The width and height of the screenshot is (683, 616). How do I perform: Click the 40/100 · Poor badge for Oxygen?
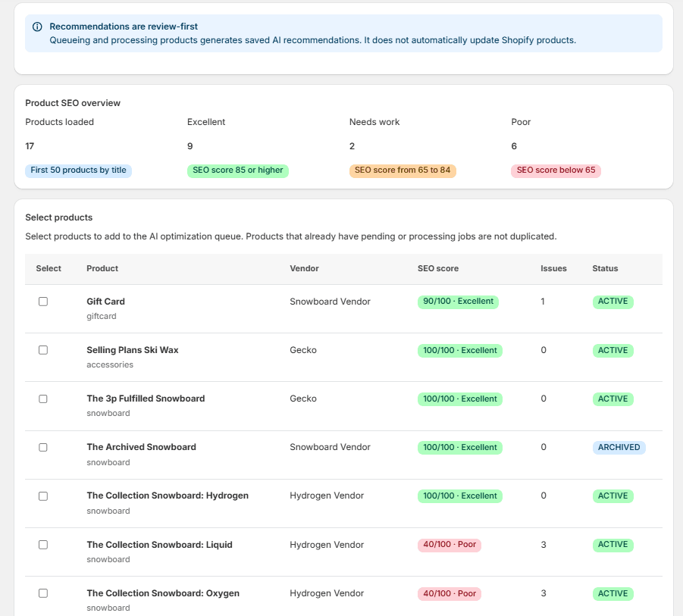[x=450, y=593]
